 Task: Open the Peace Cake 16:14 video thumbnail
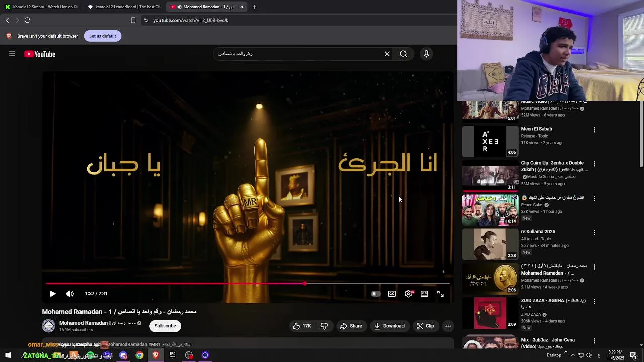[x=490, y=210]
